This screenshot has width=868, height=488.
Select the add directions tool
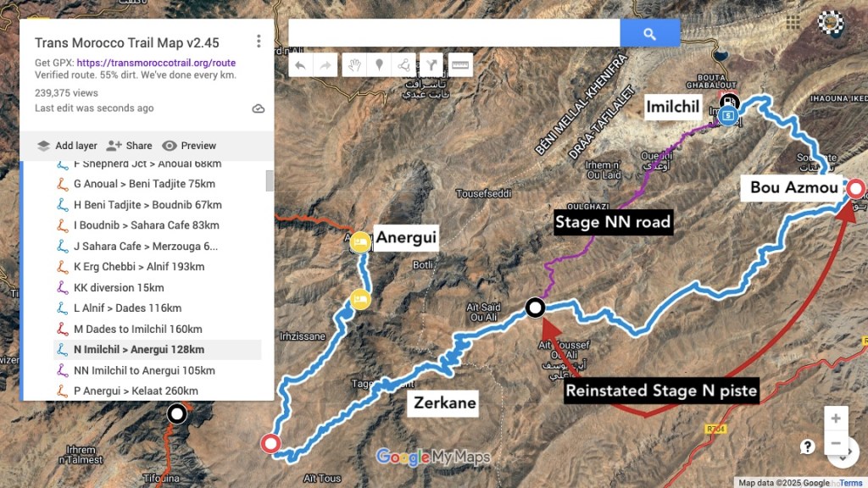click(431, 64)
